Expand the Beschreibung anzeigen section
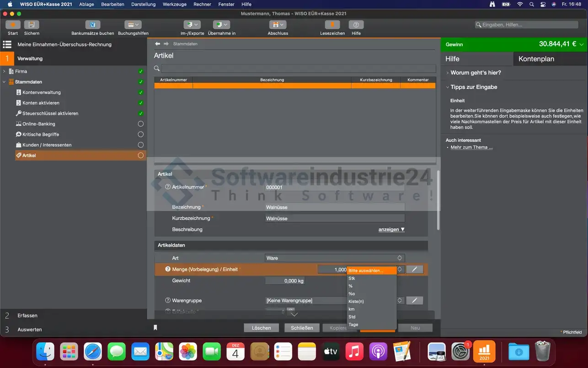 pyautogui.click(x=391, y=229)
